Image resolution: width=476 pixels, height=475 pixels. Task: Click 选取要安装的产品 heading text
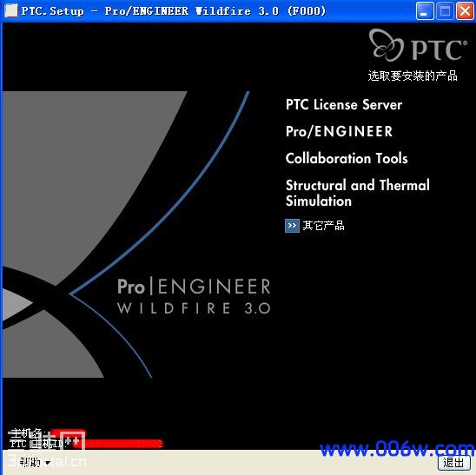[413, 76]
